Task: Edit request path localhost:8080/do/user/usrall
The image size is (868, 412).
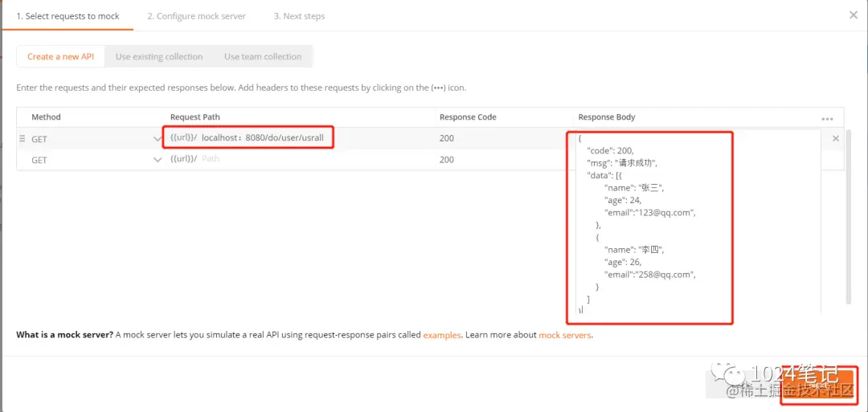Action: pos(262,137)
